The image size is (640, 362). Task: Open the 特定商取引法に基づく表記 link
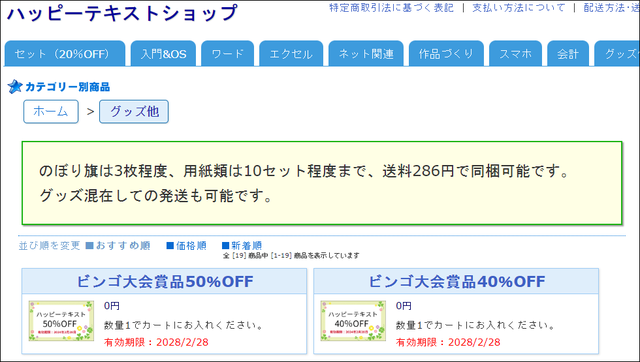coord(391,8)
